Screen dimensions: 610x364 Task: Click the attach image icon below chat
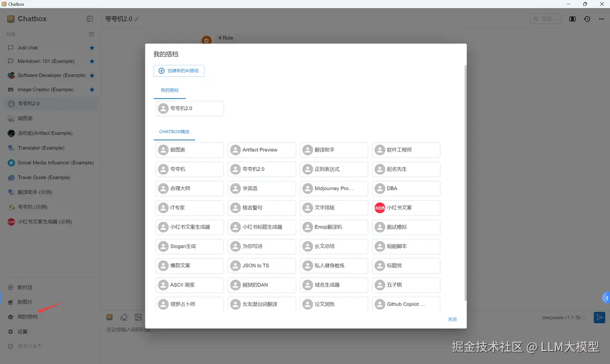click(x=138, y=317)
